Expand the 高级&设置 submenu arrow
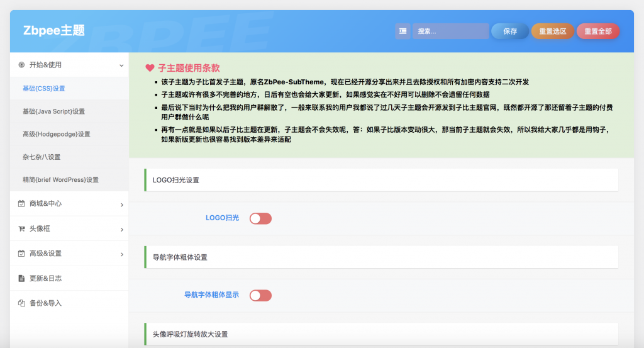 [121, 254]
